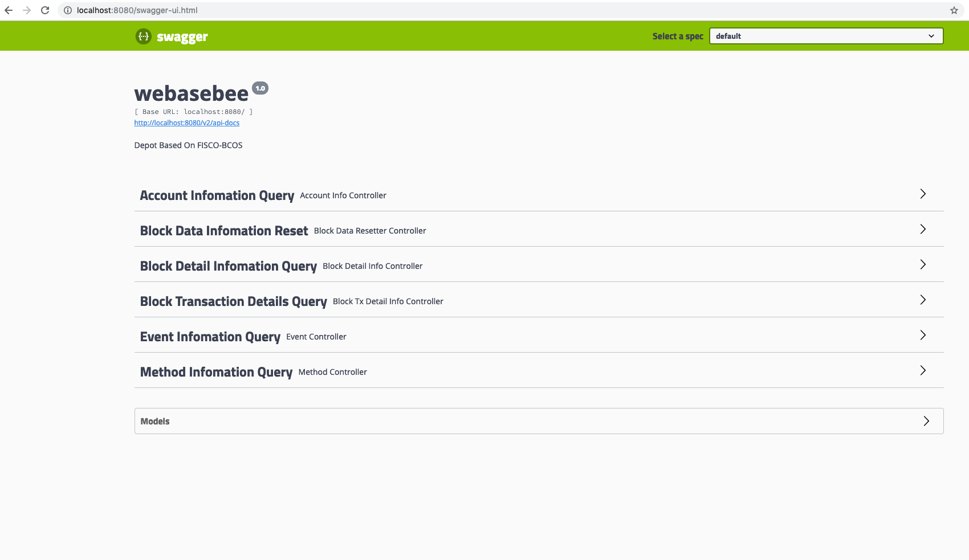Click the browser address bar URL
This screenshot has height=560, width=969.
click(137, 10)
